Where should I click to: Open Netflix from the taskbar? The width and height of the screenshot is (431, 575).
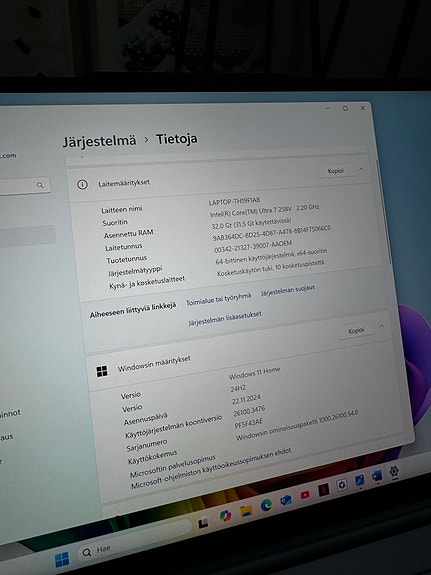(x=324, y=490)
